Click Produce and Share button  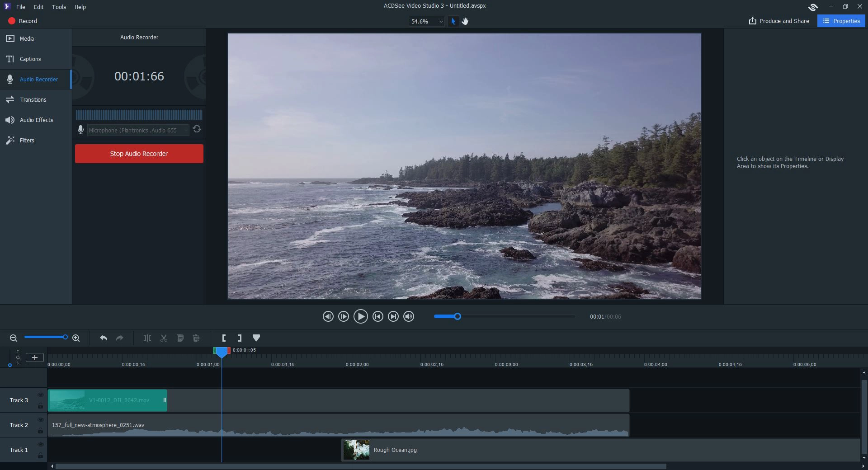pyautogui.click(x=779, y=21)
